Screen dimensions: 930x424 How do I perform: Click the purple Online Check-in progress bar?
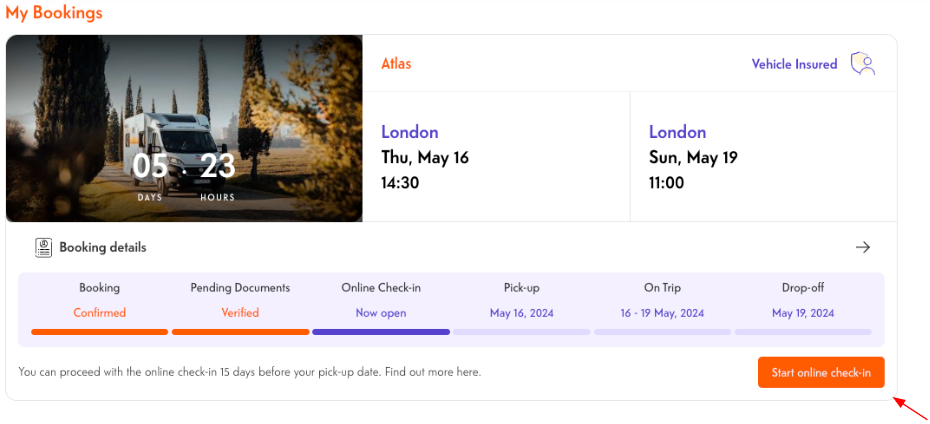click(x=381, y=331)
